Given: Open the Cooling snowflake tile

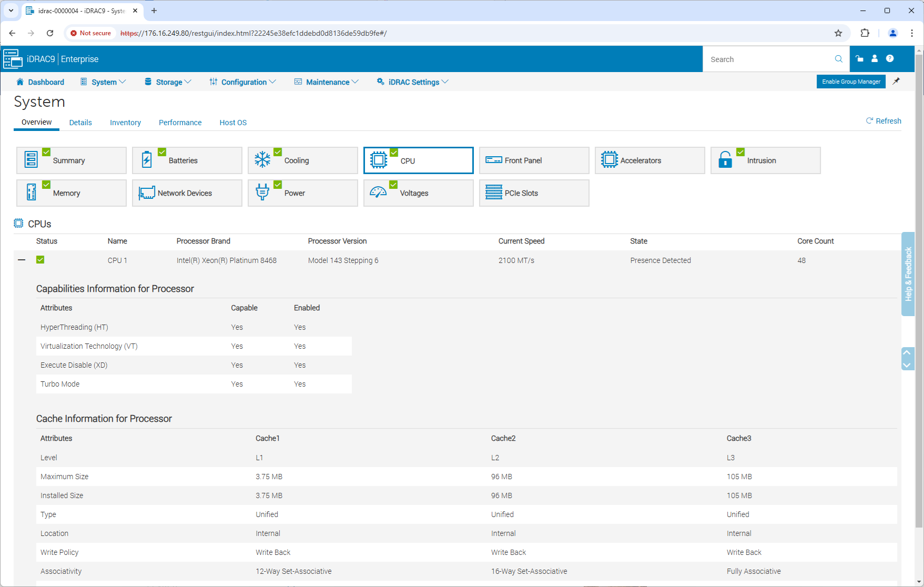Looking at the screenshot, I should tap(303, 160).
